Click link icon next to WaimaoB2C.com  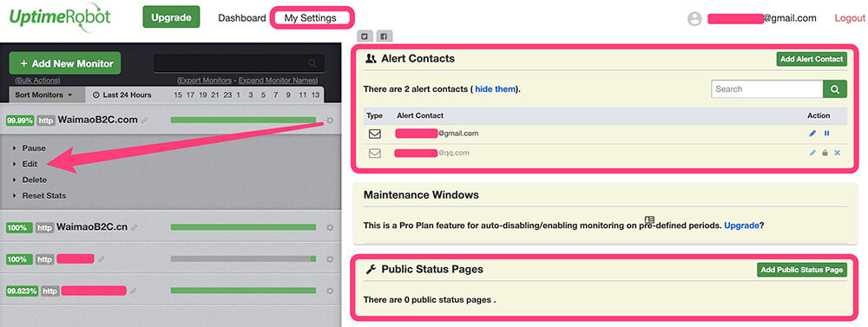click(144, 120)
